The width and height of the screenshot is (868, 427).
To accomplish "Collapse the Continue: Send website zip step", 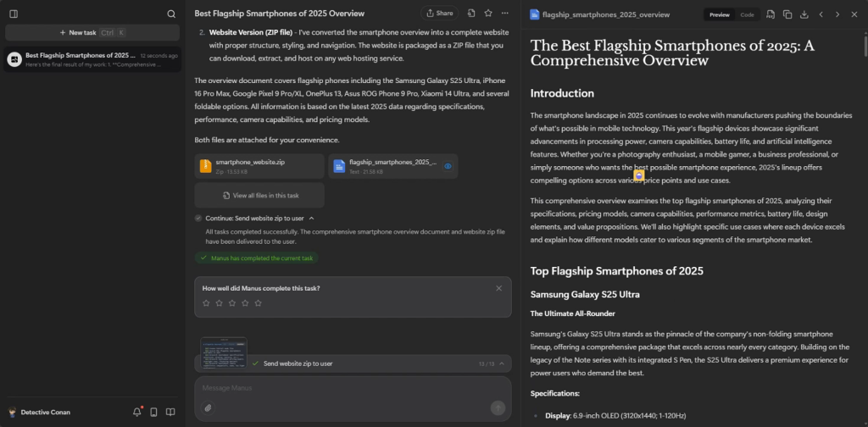I will tap(311, 219).
